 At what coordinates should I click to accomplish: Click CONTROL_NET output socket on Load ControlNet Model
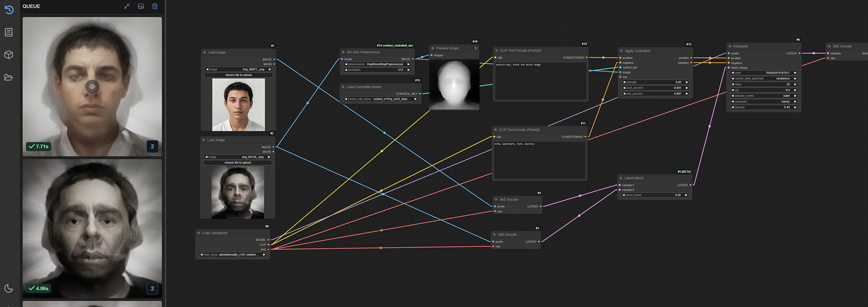pos(420,94)
